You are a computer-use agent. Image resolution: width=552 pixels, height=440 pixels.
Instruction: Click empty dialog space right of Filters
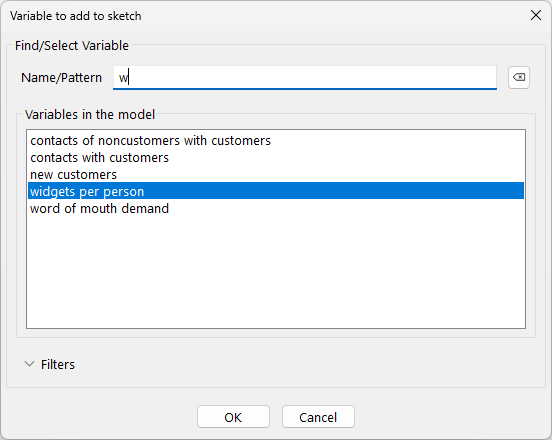(x=299, y=364)
